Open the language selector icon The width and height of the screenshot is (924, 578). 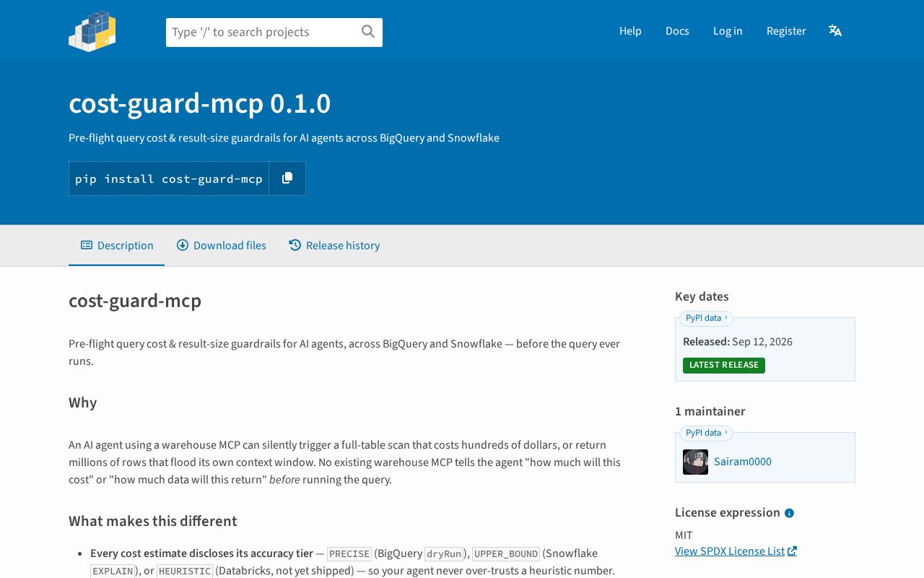click(x=835, y=30)
